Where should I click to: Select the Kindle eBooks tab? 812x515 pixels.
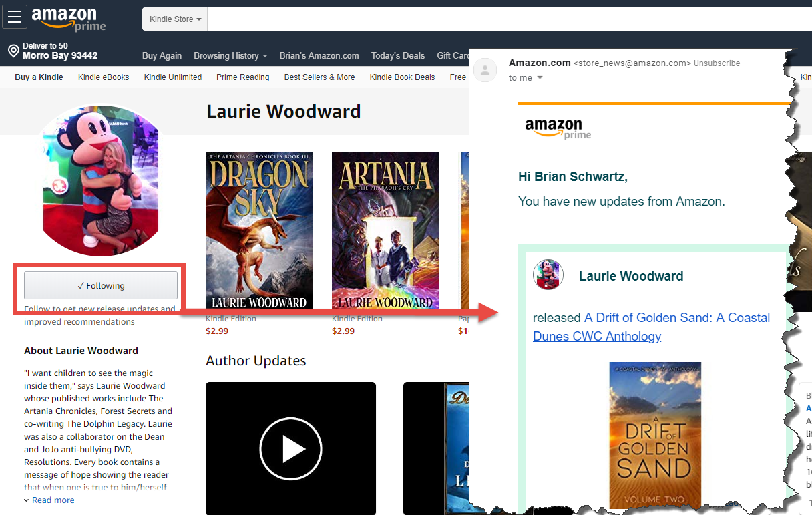[104, 77]
